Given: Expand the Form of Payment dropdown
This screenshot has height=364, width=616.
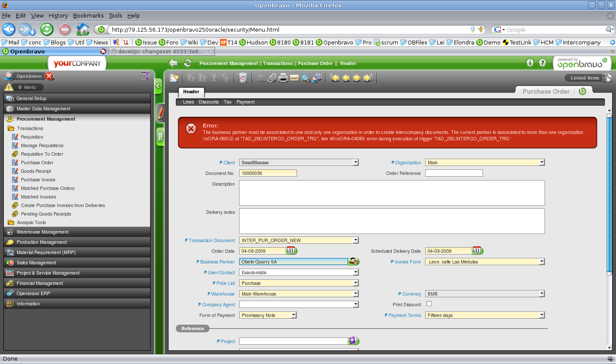Looking at the screenshot, I should pyautogui.click(x=293, y=315).
